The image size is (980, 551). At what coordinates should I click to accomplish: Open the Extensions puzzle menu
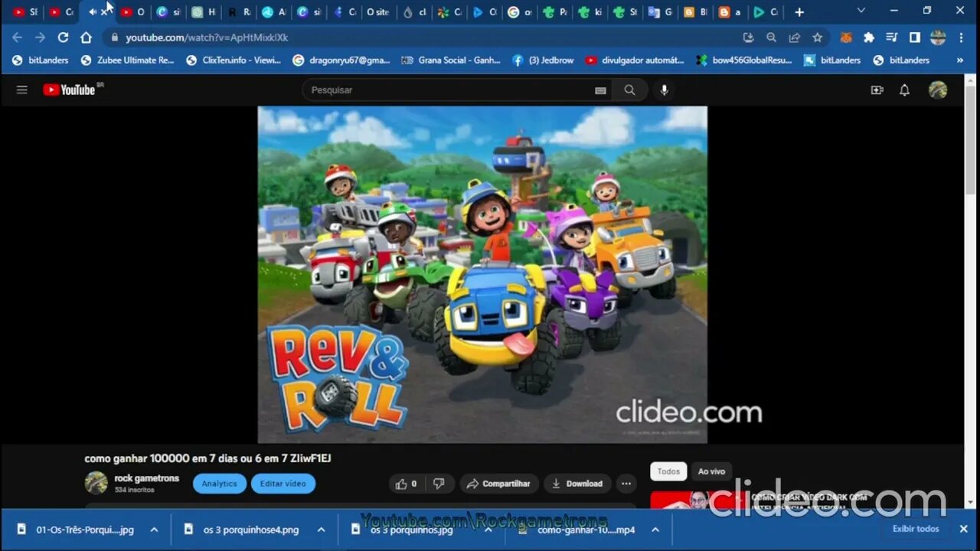coord(869,37)
